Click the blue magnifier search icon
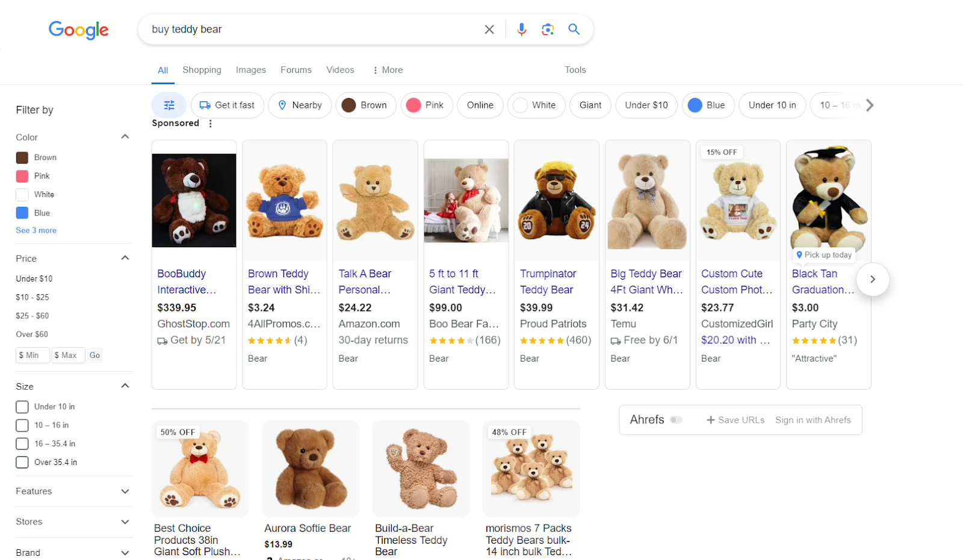The width and height of the screenshot is (963, 560). pyautogui.click(x=574, y=29)
